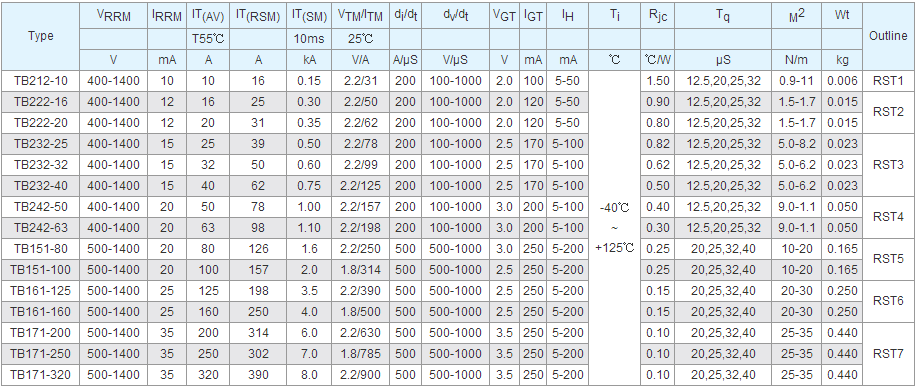Image resolution: width=916 pixels, height=387 pixels.
Task: Click the 0.9-11 torque value
Action: pyautogui.click(x=796, y=81)
